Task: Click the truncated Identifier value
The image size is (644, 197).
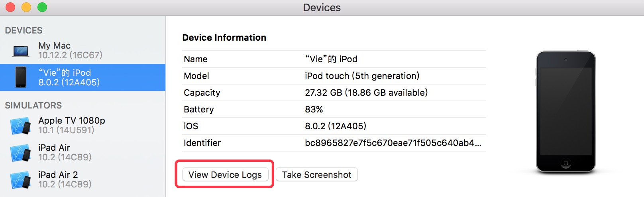Action: (393, 143)
